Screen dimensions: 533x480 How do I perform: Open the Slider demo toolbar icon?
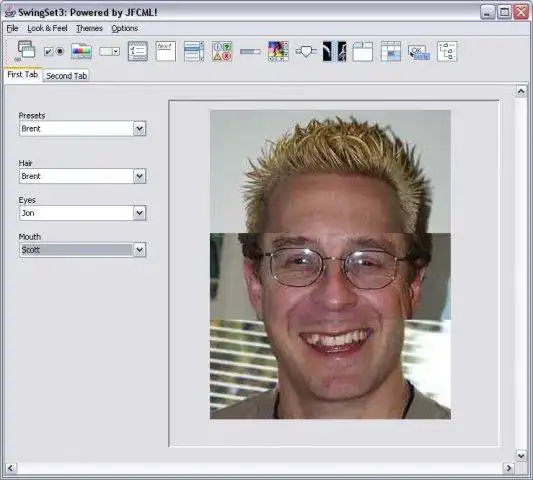click(306, 51)
